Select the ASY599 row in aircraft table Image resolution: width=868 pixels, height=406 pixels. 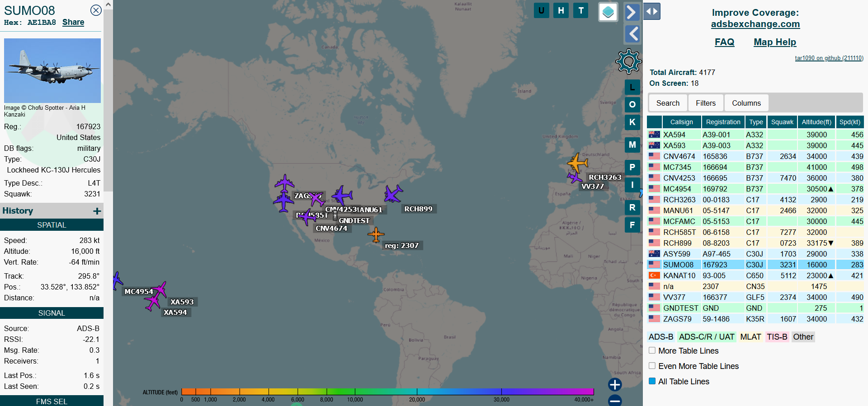tap(755, 254)
